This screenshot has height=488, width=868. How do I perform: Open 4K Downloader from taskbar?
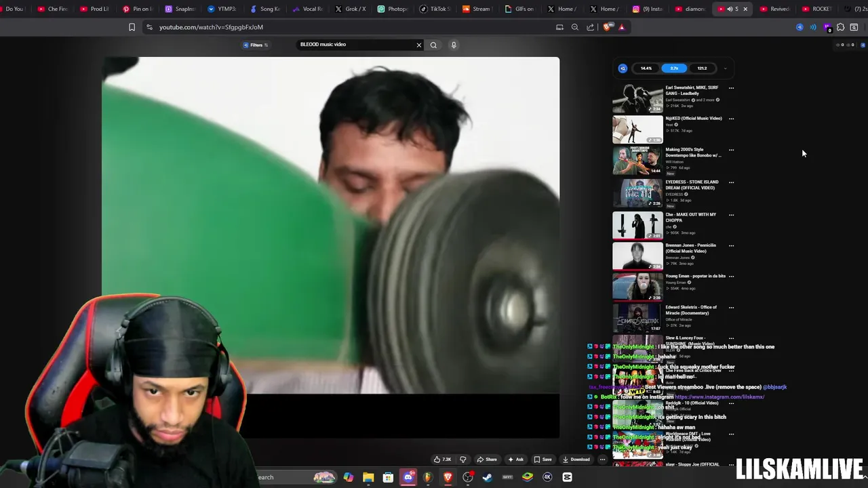click(547, 477)
